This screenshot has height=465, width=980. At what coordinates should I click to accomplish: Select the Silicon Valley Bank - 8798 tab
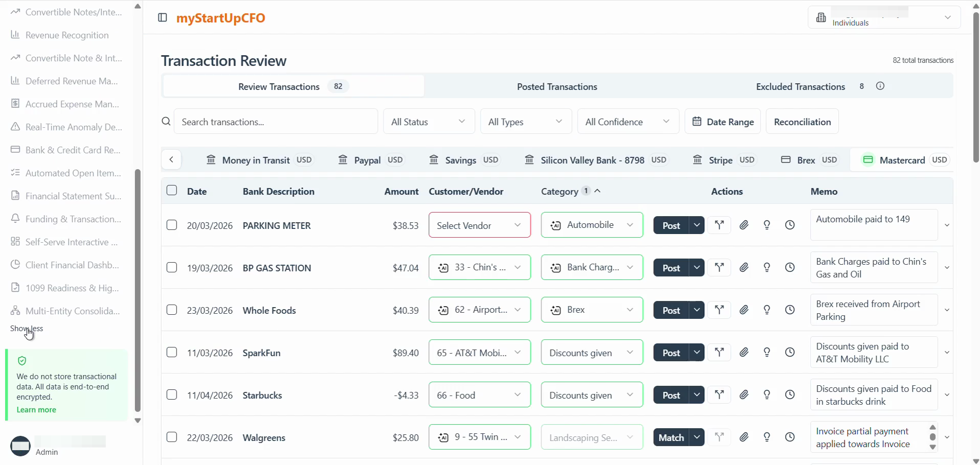click(597, 160)
